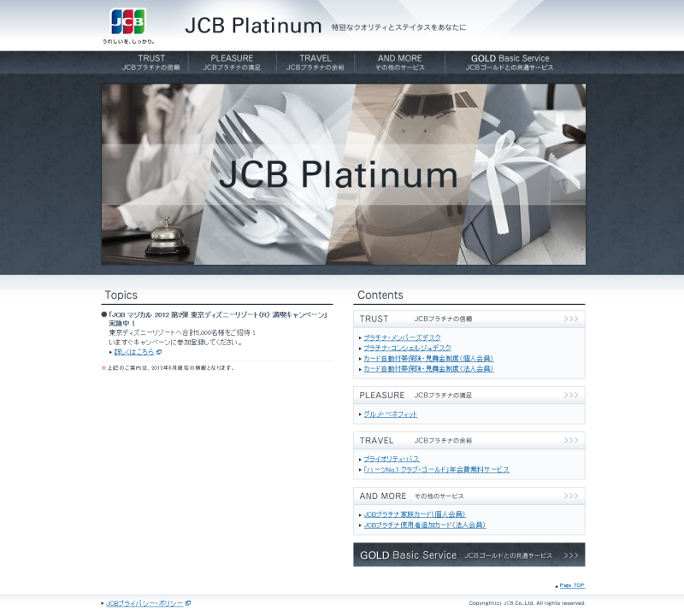Open the カード自動付帯保険・見舞金制度(法人会員) link
Image resolution: width=684 pixels, height=616 pixels.
tap(428, 369)
